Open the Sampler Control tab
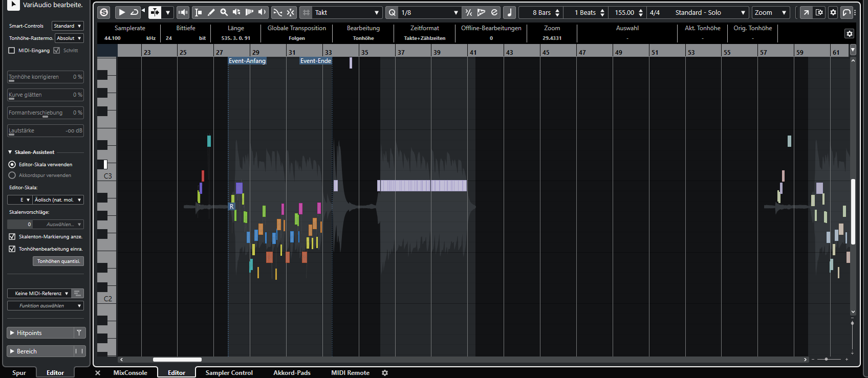Screen dimensions: 868x378 (x=229, y=372)
